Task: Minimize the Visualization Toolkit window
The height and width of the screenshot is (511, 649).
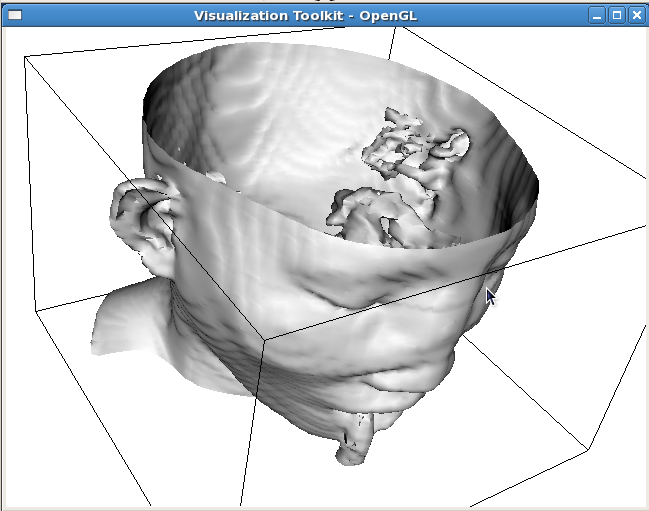Action: click(x=597, y=16)
